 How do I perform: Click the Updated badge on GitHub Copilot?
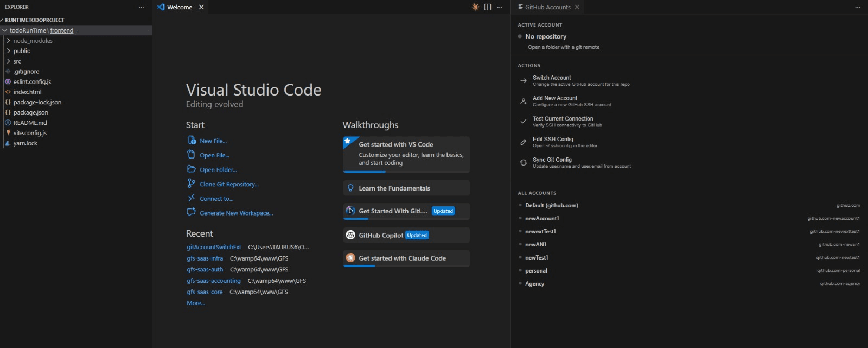point(417,235)
